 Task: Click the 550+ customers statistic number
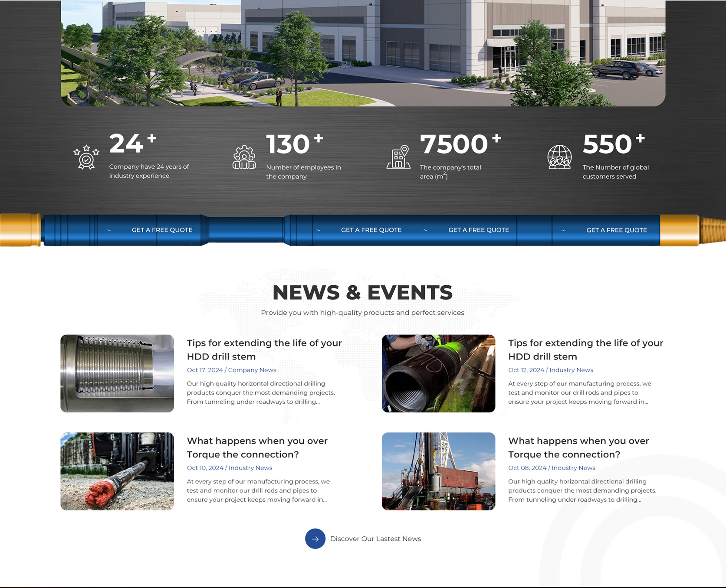[614, 144]
